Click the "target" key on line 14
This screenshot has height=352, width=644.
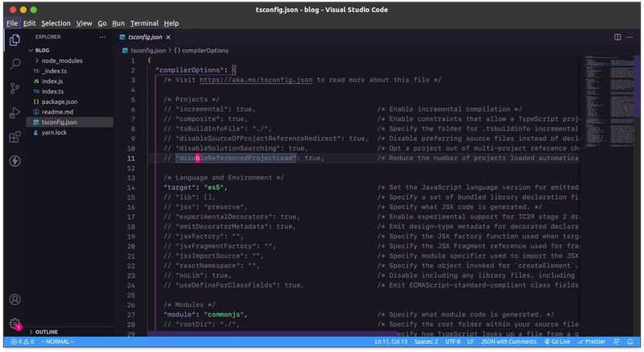click(x=180, y=188)
